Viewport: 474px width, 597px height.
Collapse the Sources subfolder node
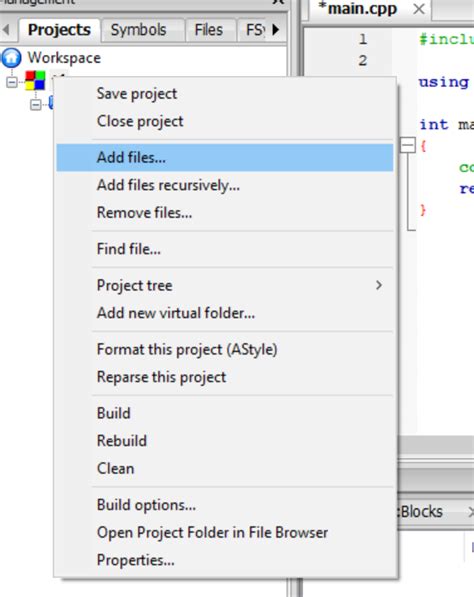[35, 104]
